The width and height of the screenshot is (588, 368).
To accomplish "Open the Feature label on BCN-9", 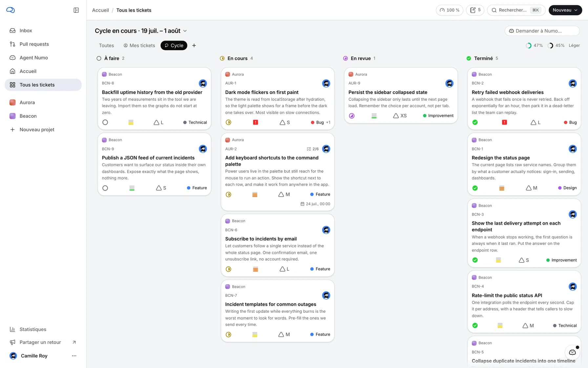I will click(197, 188).
